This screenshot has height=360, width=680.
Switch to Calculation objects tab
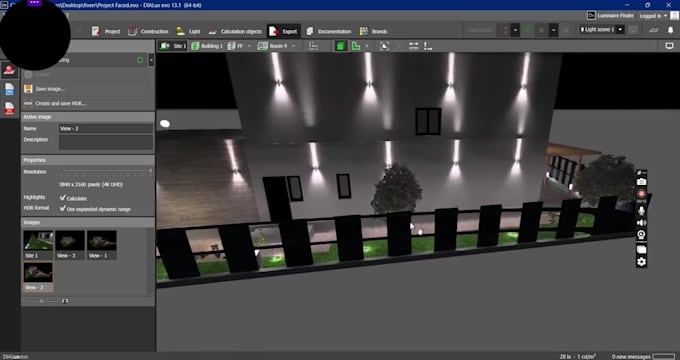[235, 31]
